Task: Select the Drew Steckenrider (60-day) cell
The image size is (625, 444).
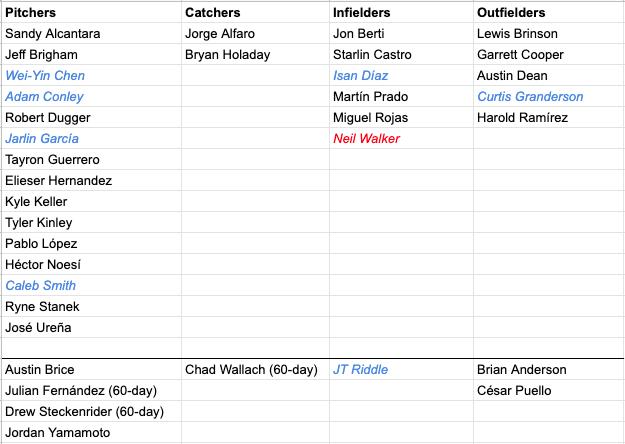Action: pos(84,412)
